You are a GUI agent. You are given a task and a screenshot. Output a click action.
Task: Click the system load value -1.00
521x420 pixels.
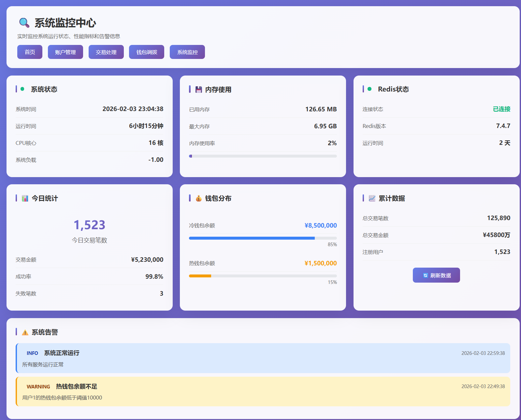[x=156, y=160]
